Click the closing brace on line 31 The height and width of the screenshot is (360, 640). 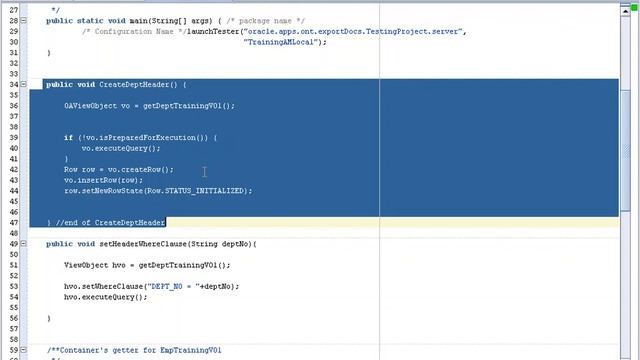coord(49,53)
